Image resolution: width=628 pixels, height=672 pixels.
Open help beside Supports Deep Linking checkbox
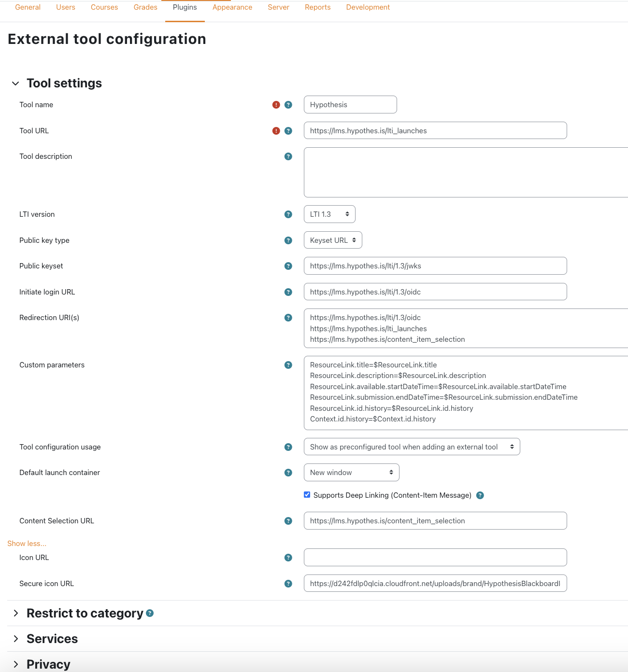pyautogui.click(x=480, y=495)
